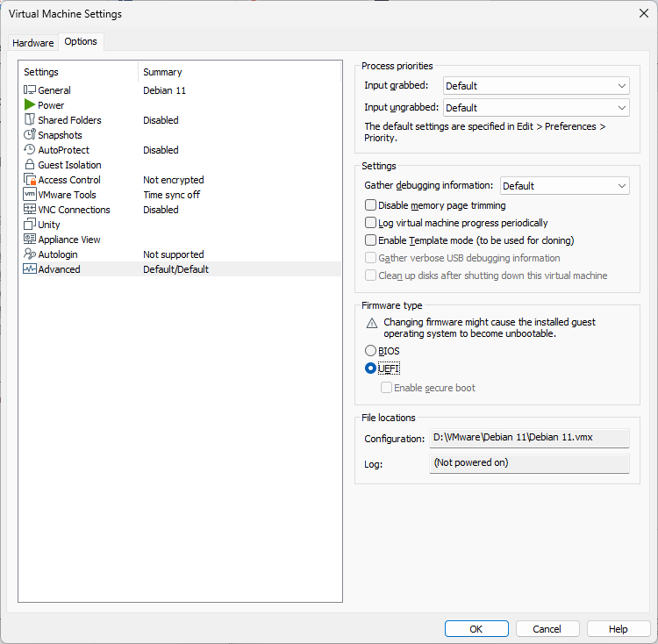The width and height of the screenshot is (658, 644).
Task: Select the BIOS firmware radio button
Action: click(x=370, y=350)
